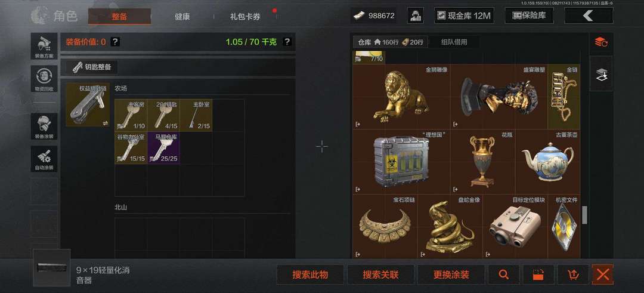The image size is (644, 293).
Task: Click the magnifier search icon
Action: coord(503,275)
